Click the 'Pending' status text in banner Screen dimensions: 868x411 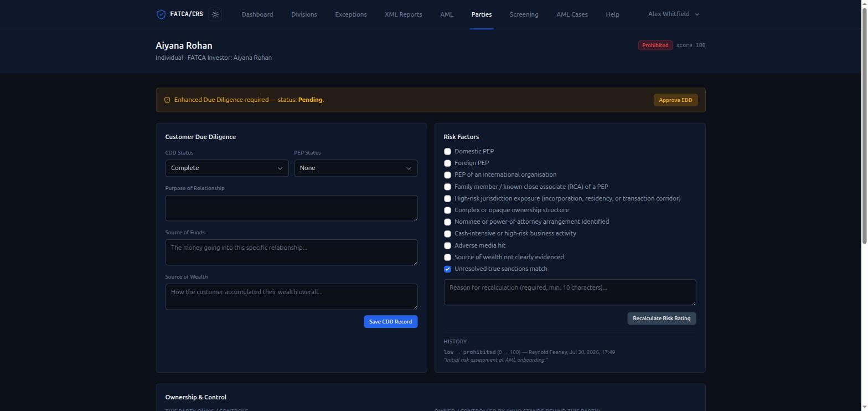pyautogui.click(x=310, y=100)
